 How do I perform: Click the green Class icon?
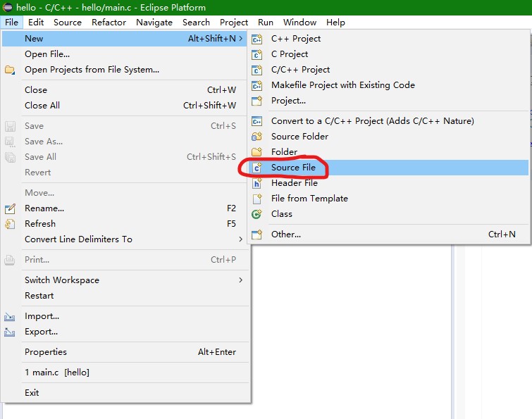click(256, 214)
